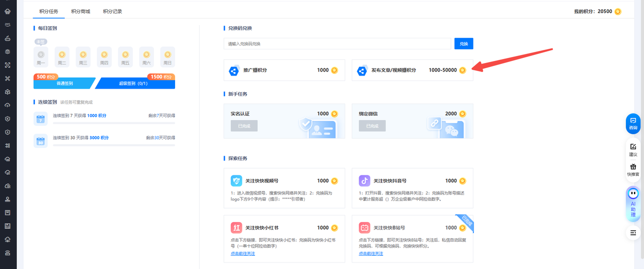Click the 连续签到 30 天 progress bar
Viewport: 644px width, 269px height.
point(114,145)
